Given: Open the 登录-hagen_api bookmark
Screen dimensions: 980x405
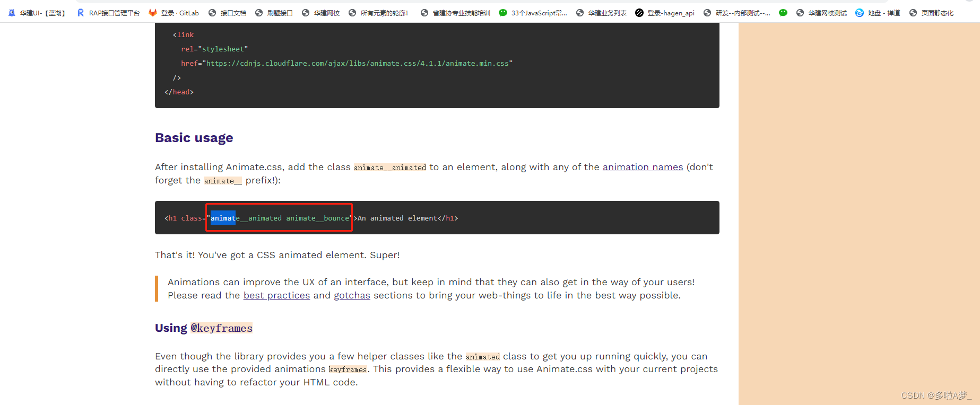Looking at the screenshot, I should pos(665,13).
